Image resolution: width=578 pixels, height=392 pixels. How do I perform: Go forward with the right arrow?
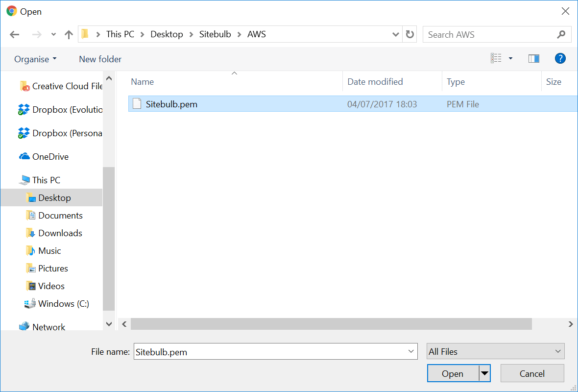tap(37, 35)
